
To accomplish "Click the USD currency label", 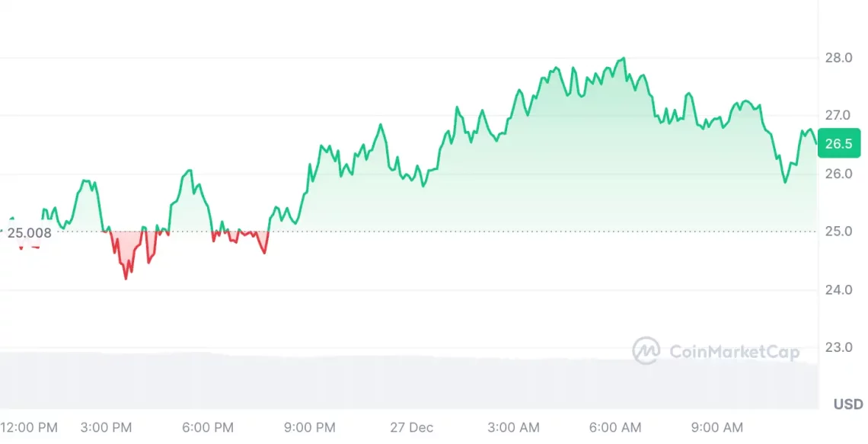I will [x=848, y=404].
